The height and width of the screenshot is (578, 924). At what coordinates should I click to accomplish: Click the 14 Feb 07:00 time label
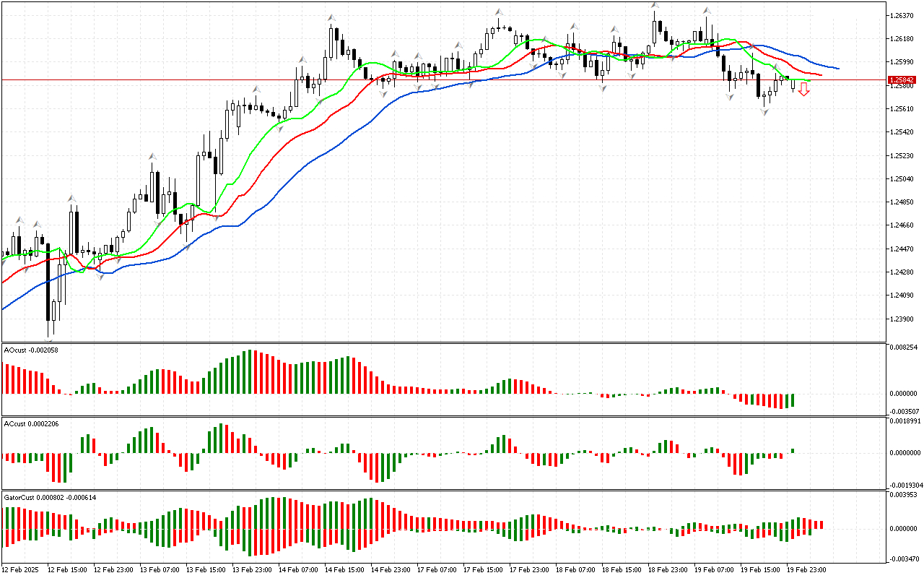tap(299, 569)
